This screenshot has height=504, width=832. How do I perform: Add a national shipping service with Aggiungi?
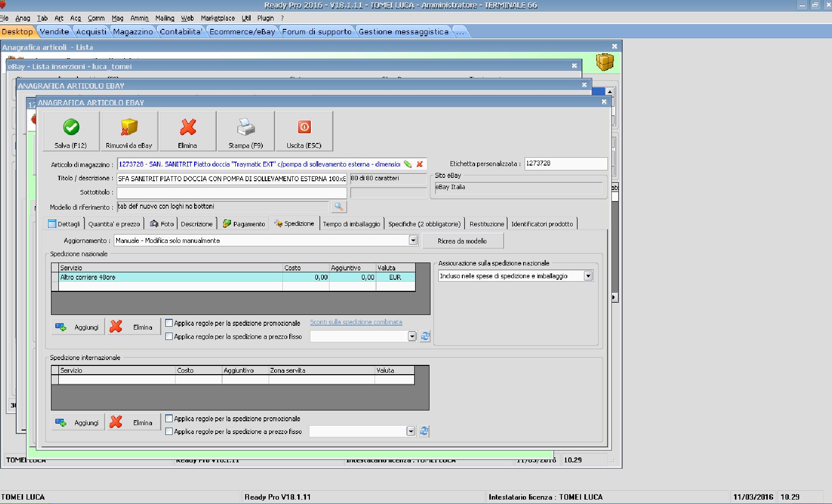pos(78,327)
